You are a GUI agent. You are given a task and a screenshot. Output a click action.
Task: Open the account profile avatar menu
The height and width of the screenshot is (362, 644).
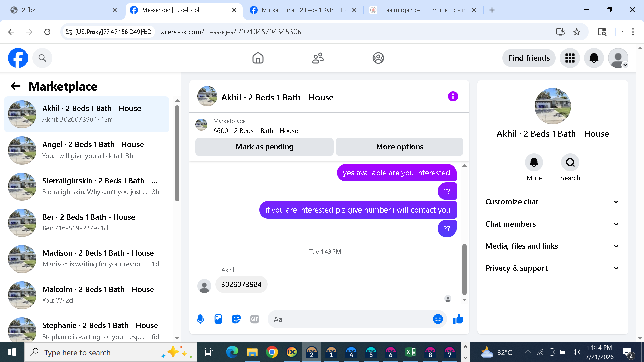click(618, 58)
